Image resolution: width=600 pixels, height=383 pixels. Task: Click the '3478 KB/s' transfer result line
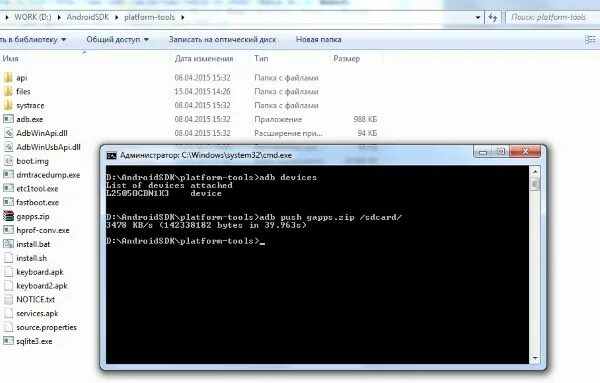(x=207, y=225)
